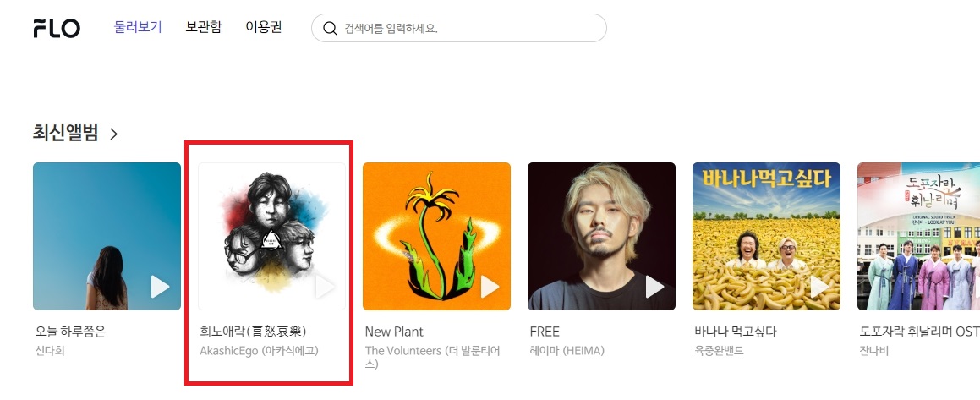Play the 오늘 하루쯤은 album
980x400 pixels.
[160, 287]
